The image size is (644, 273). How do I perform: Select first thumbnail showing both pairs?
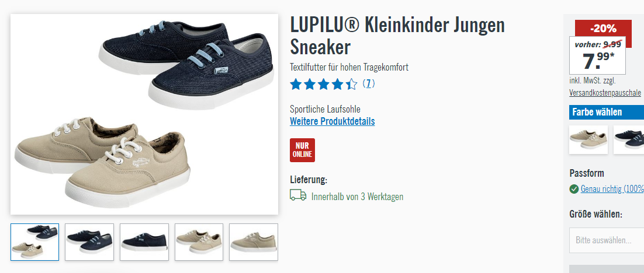click(34, 242)
